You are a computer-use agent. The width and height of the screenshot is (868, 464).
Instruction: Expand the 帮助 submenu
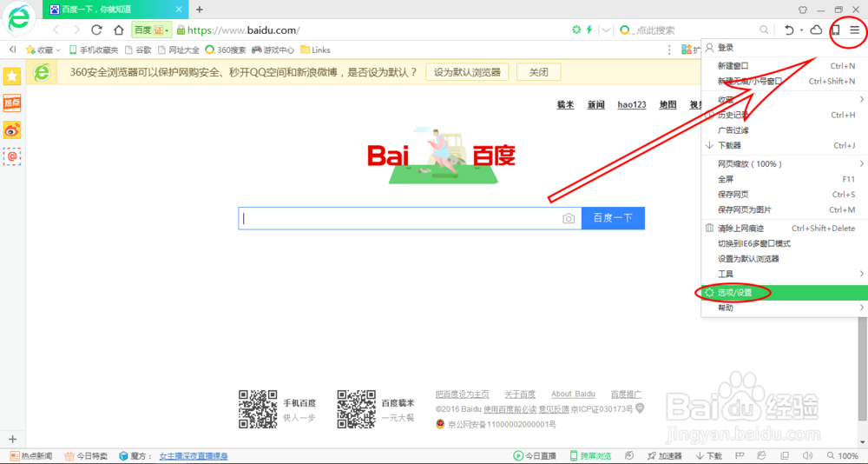[784, 308]
